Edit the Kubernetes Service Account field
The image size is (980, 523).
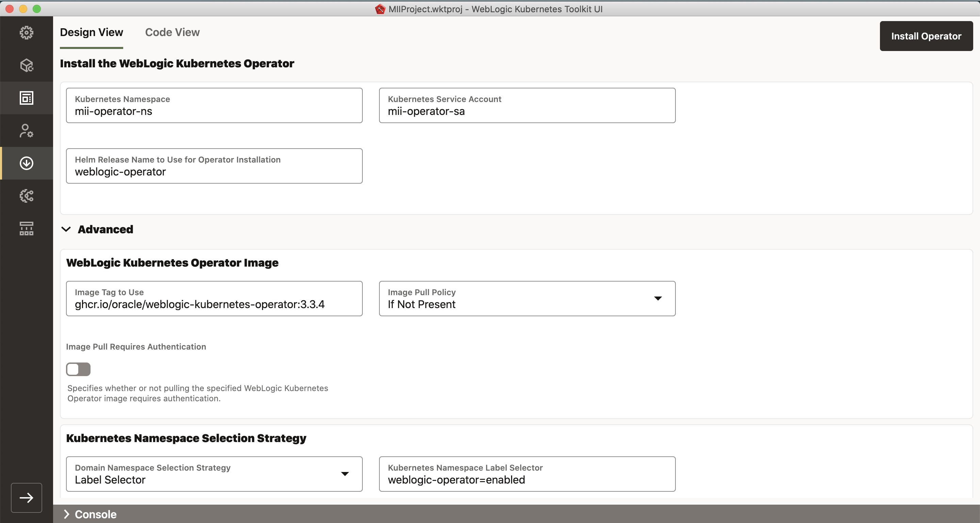[x=527, y=106]
